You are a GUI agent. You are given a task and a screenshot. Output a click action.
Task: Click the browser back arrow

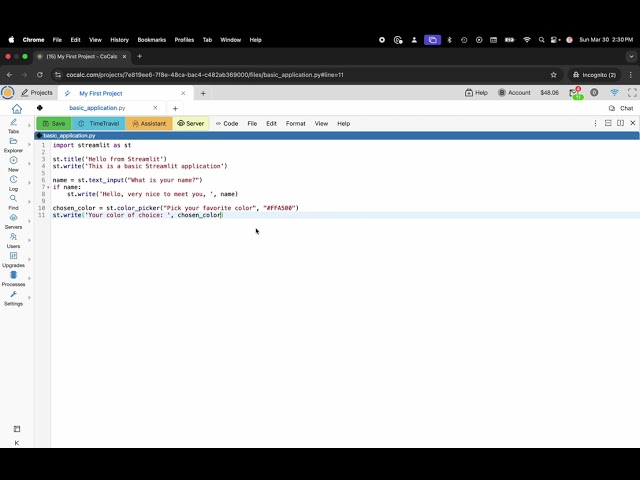[9, 75]
